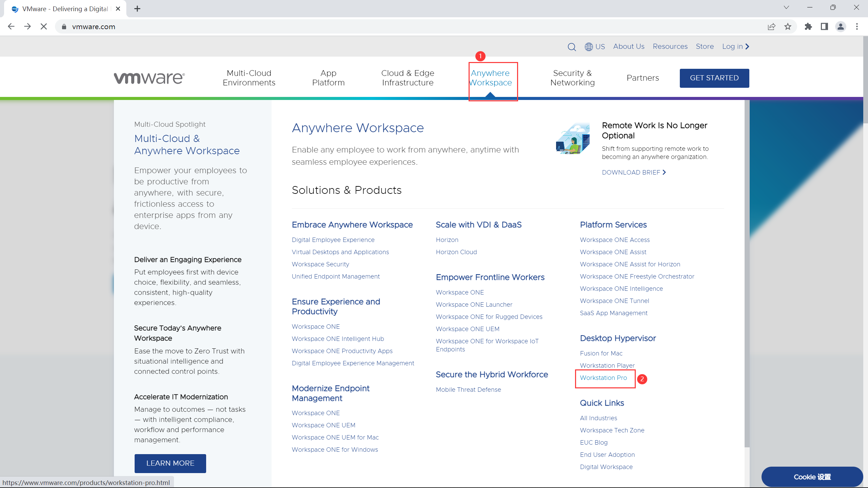
Task: Open the Cookie settings button
Action: [x=812, y=477]
